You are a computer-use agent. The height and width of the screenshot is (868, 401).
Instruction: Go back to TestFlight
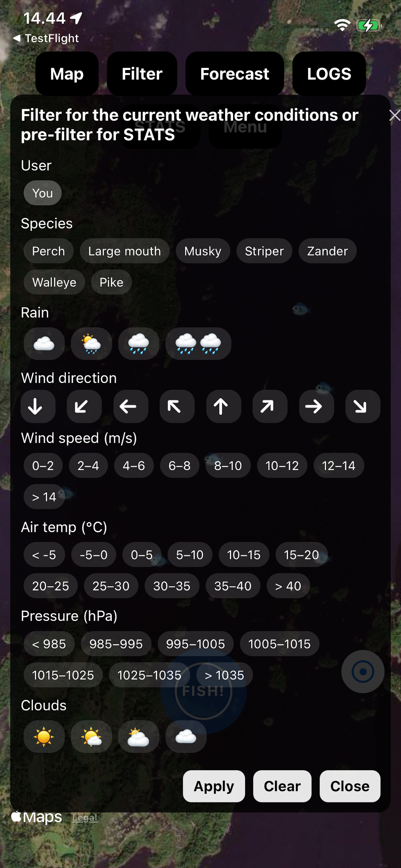[46, 38]
